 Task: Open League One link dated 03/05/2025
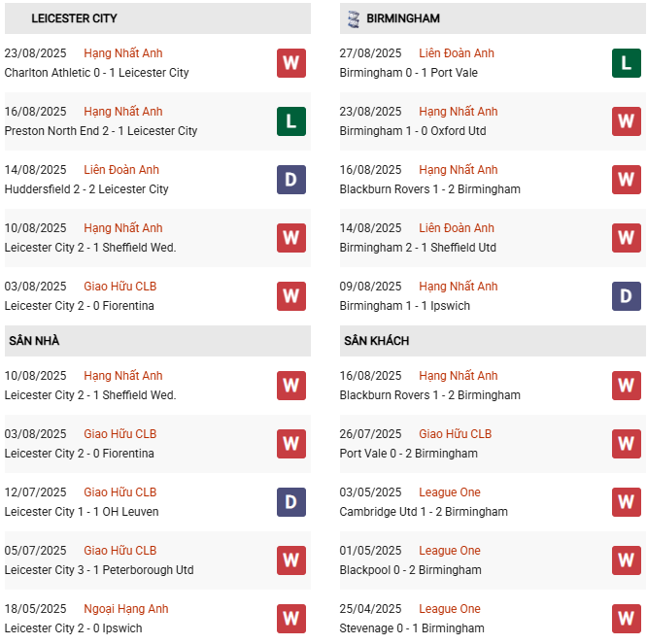pyautogui.click(x=450, y=492)
